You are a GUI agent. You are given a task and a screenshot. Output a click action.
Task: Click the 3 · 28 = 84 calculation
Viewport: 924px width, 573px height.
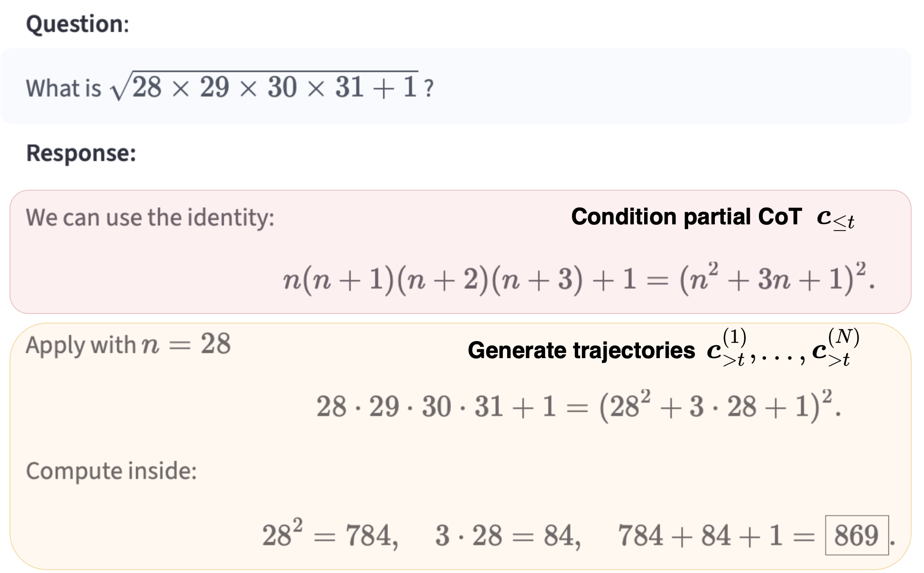pyautogui.click(x=508, y=536)
